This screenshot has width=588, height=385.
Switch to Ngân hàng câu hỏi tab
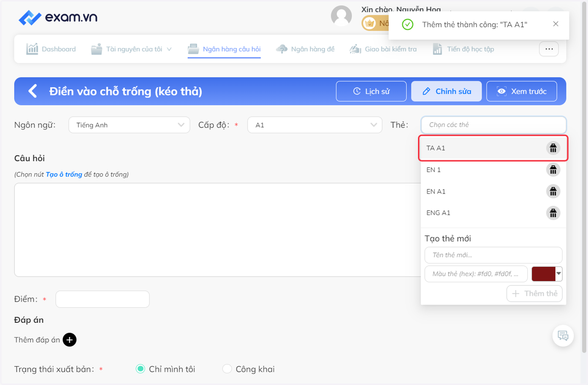224,49
